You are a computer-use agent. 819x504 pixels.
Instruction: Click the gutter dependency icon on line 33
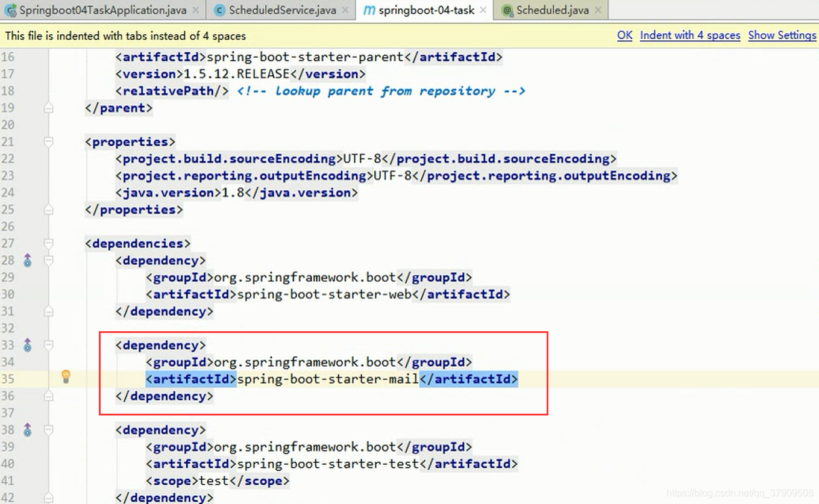27,346
